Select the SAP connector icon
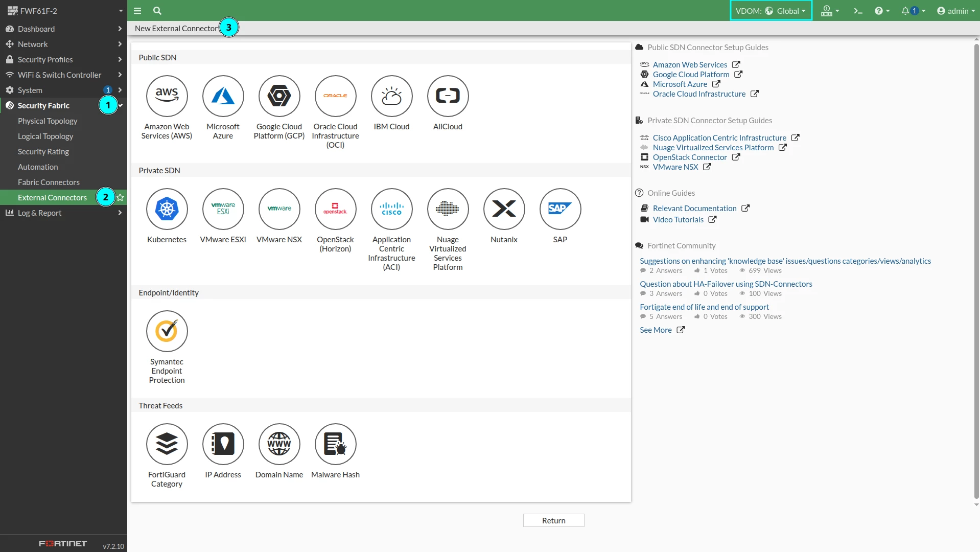The height and width of the screenshot is (552, 980). click(x=560, y=209)
